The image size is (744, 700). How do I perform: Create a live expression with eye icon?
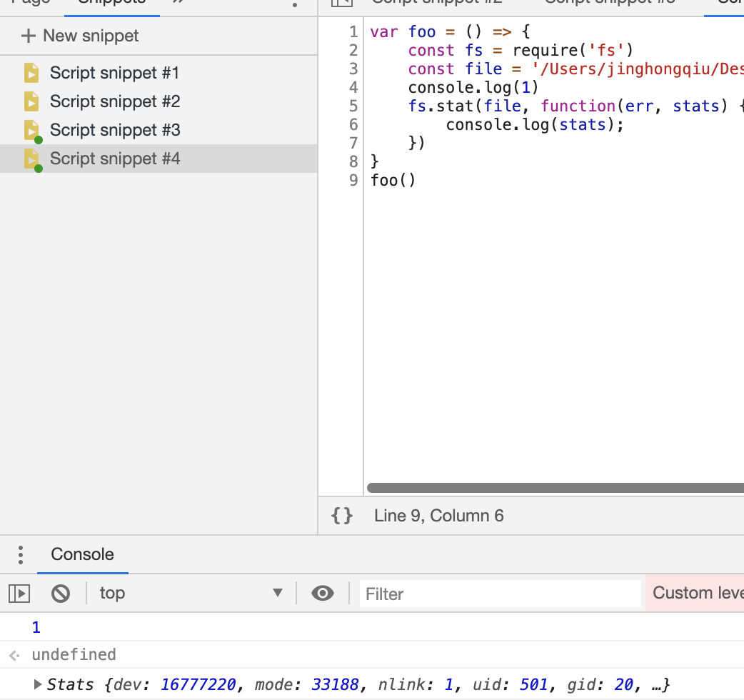pyautogui.click(x=323, y=594)
